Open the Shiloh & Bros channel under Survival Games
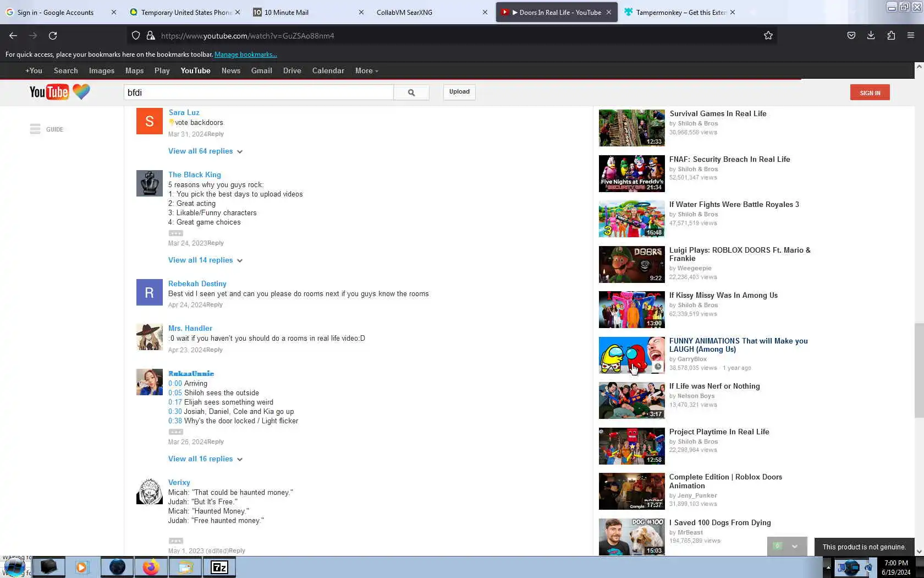The height and width of the screenshot is (578, 924). coord(697,123)
